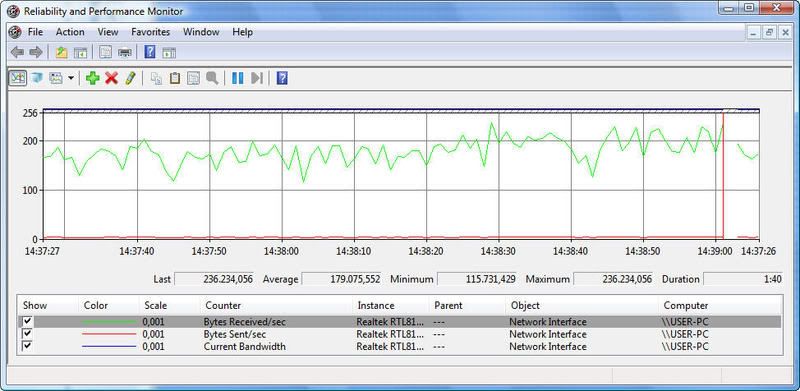Image resolution: width=800 pixels, height=391 pixels.
Task: Click the green Add counter plus icon
Action: coord(92,78)
